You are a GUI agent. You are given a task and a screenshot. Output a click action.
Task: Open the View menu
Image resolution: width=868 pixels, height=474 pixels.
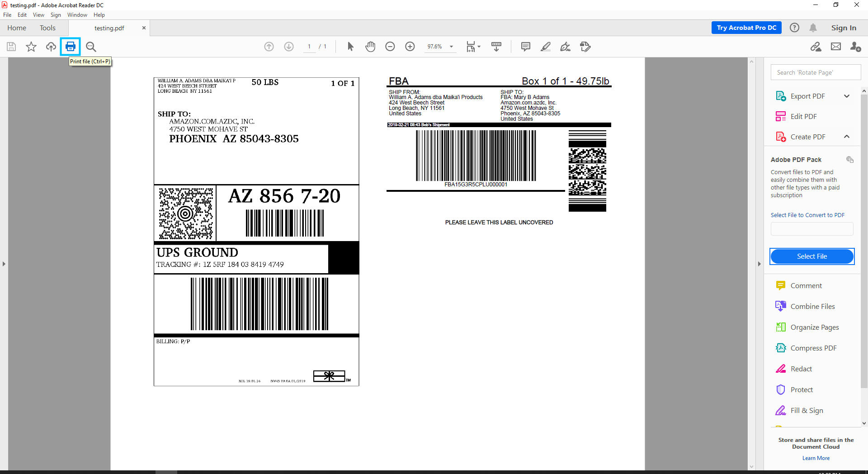tap(38, 15)
